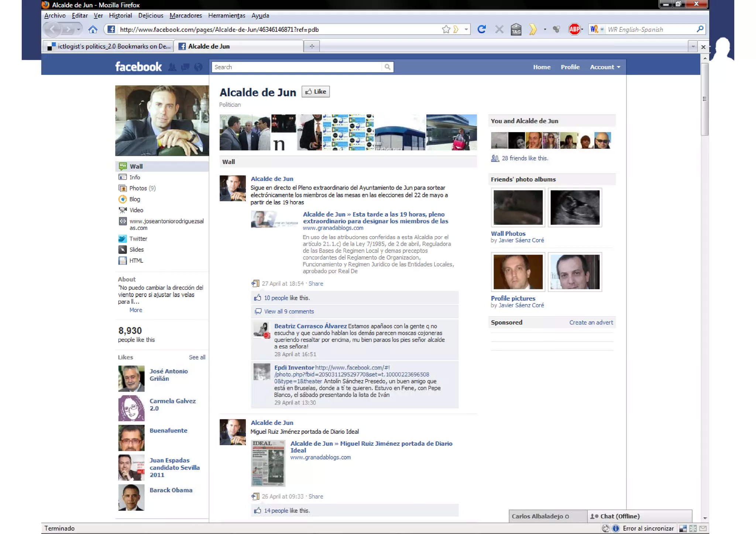Screen dimensions: 756x534
Task: Click the Delicious TAG toolbar icon
Action: (x=516, y=29)
